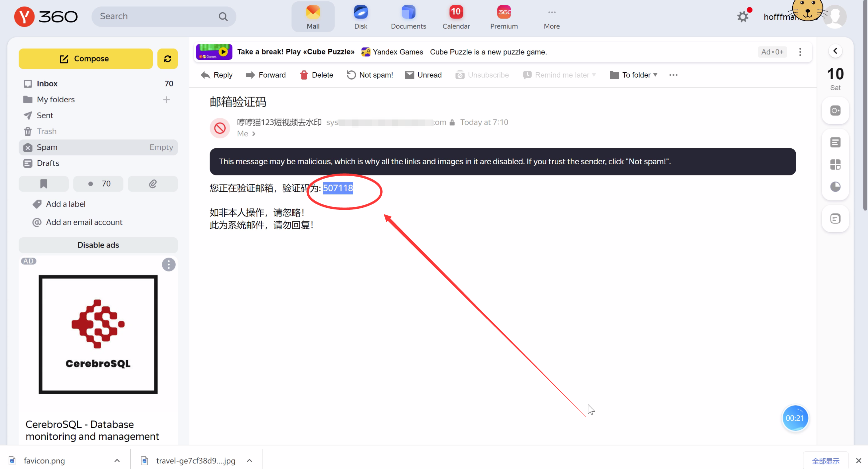Expand the Me recipients chevron
The height and width of the screenshot is (469, 868).
(x=254, y=134)
